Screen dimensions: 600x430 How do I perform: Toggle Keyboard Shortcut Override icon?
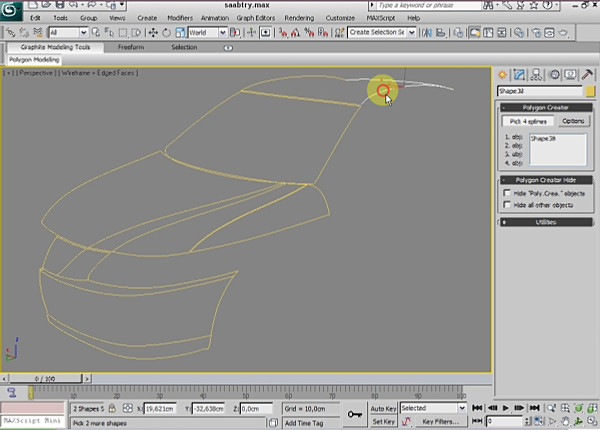pyautogui.click(x=265, y=33)
